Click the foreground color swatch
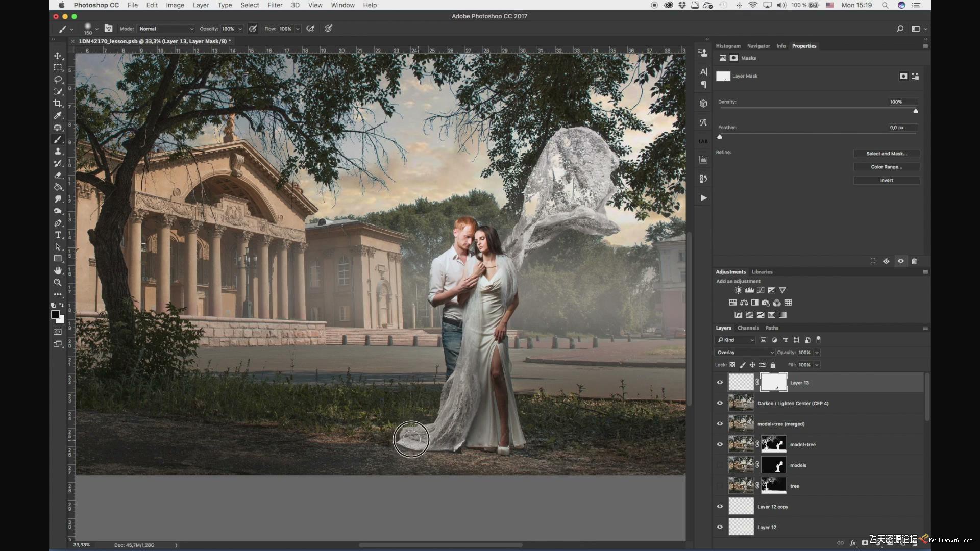 [x=55, y=315]
